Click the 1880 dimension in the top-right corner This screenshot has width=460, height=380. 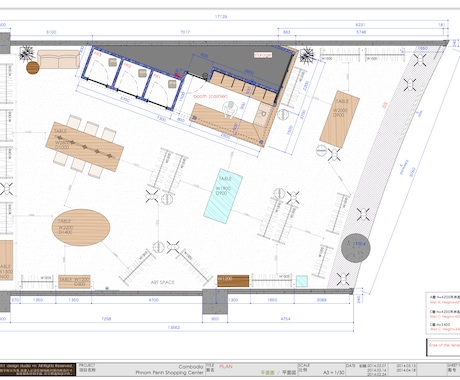(422, 48)
